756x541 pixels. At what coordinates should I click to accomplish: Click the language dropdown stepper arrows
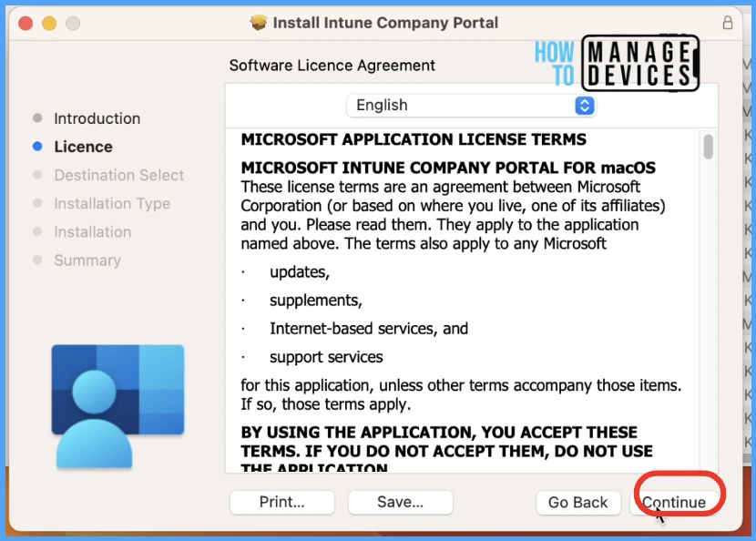coord(585,105)
